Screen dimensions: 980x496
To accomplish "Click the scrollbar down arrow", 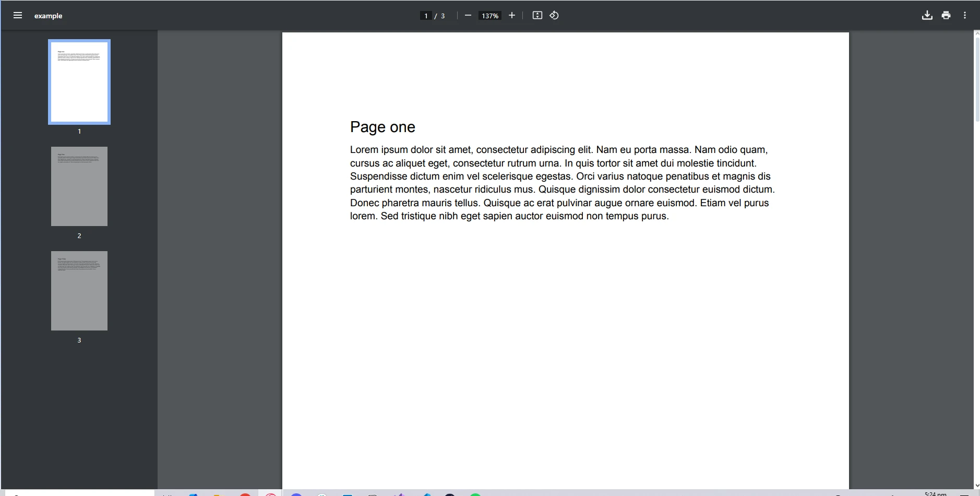I will click(977, 486).
